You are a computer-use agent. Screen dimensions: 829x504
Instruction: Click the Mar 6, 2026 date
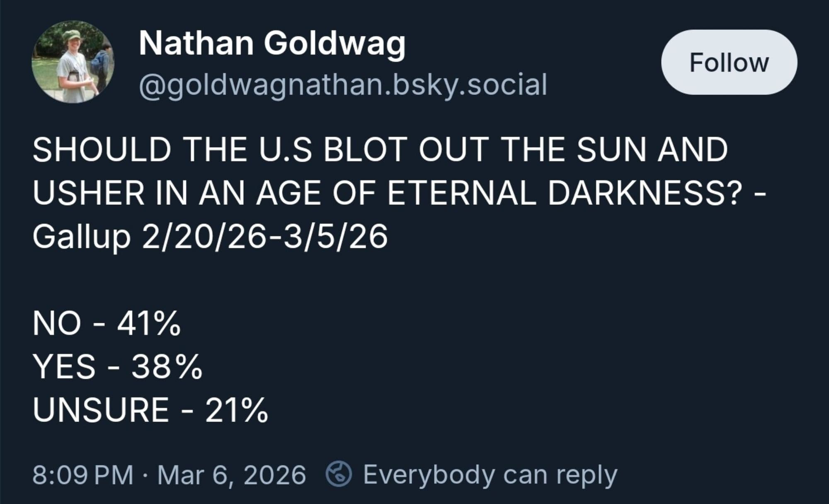(231, 475)
